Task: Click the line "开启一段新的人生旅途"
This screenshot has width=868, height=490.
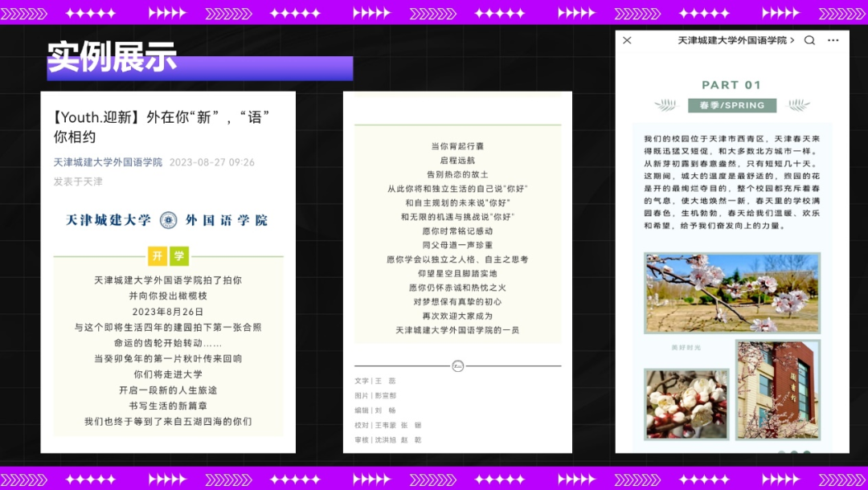Action: [168, 390]
